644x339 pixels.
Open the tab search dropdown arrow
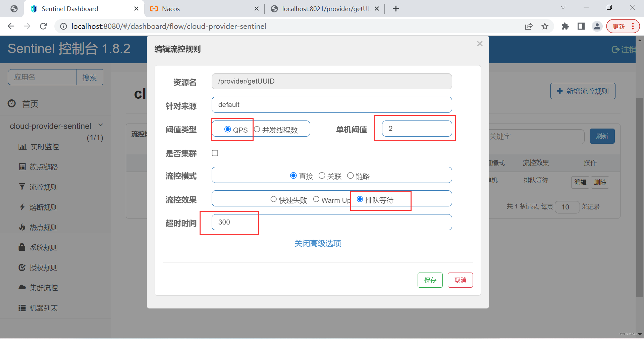point(563,7)
